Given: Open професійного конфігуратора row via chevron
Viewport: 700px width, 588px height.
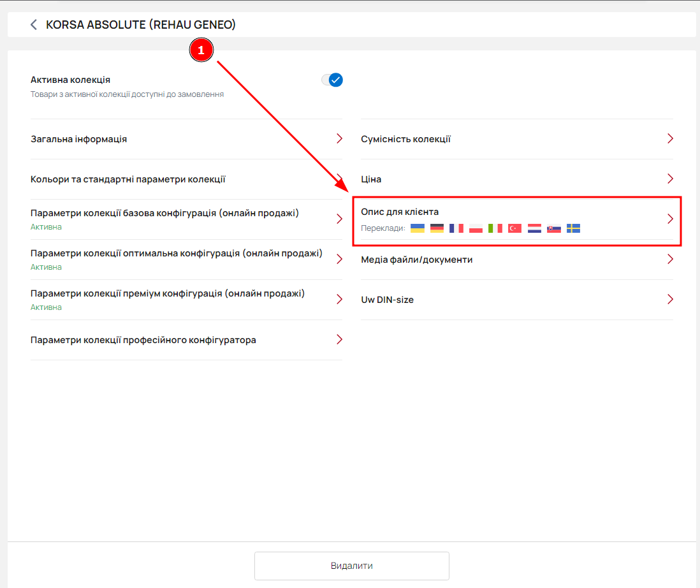Looking at the screenshot, I should pyautogui.click(x=339, y=339).
